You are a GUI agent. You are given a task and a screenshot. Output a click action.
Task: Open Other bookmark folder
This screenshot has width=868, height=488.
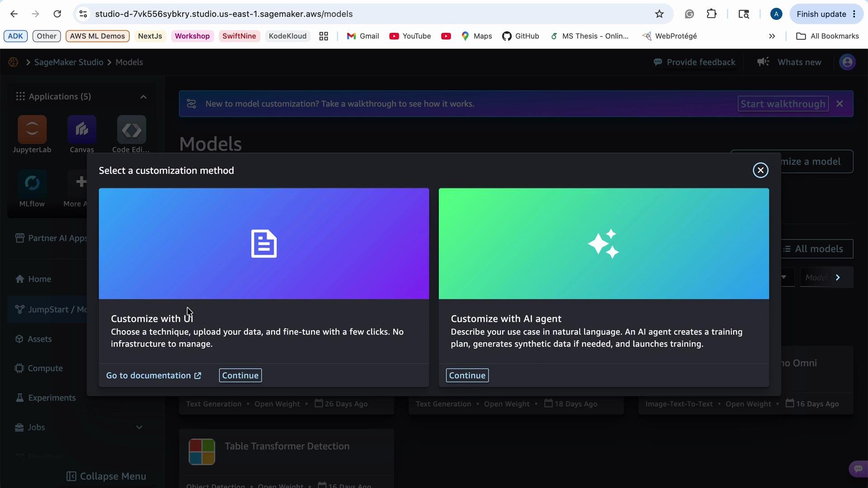47,36
